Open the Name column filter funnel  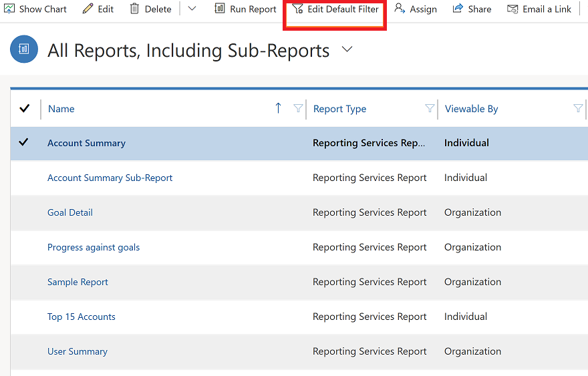[x=298, y=109]
